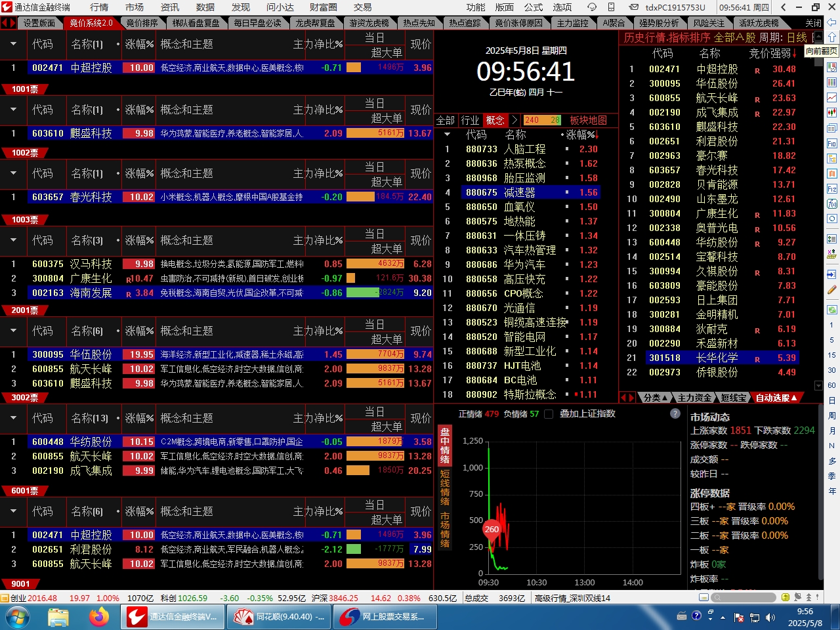The width and height of the screenshot is (840, 630).
Task: Open the 行情 menu
Action: pos(99,7)
